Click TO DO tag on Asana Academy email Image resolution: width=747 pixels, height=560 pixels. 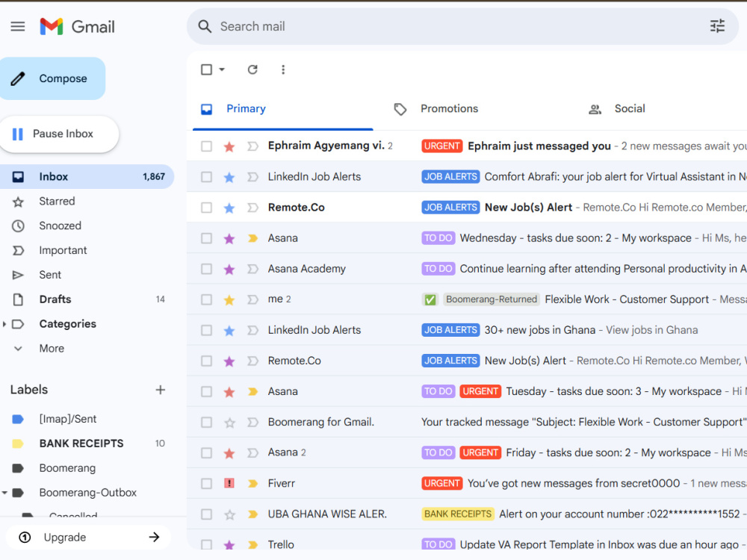click(438, 269)
